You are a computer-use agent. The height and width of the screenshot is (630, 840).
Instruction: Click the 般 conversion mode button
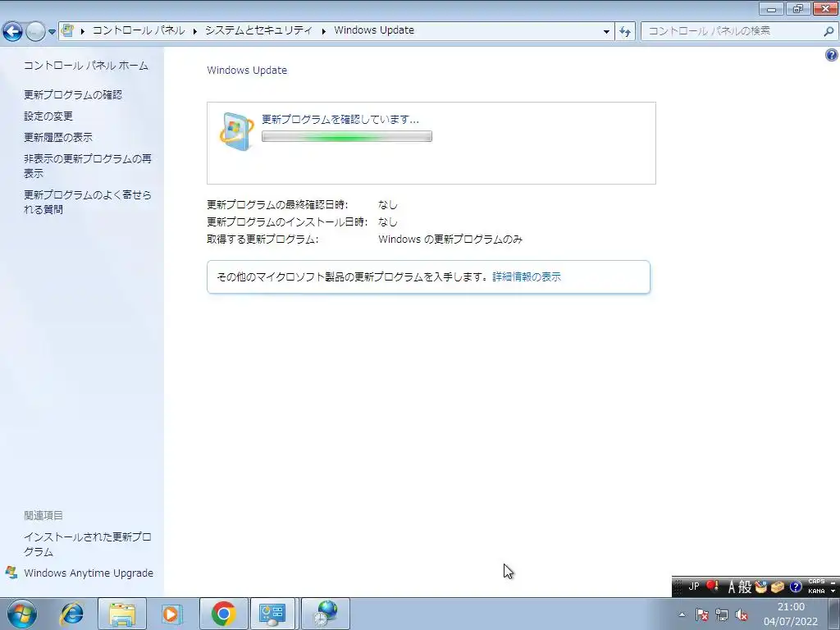click(745, 587)
